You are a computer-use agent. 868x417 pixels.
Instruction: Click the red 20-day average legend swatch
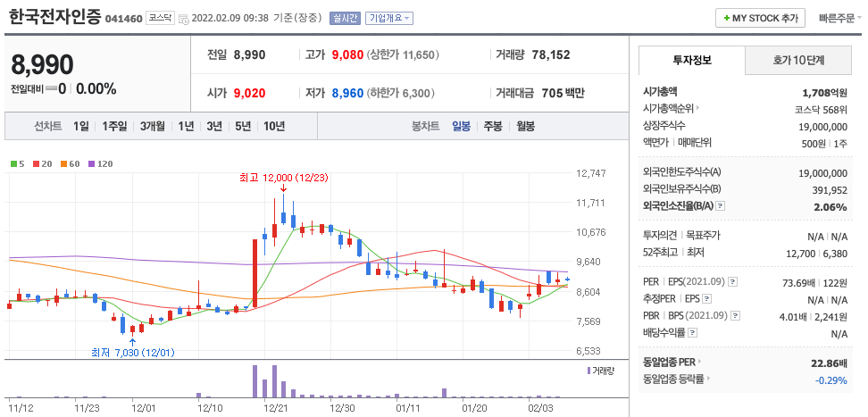[x=35, y=164]
